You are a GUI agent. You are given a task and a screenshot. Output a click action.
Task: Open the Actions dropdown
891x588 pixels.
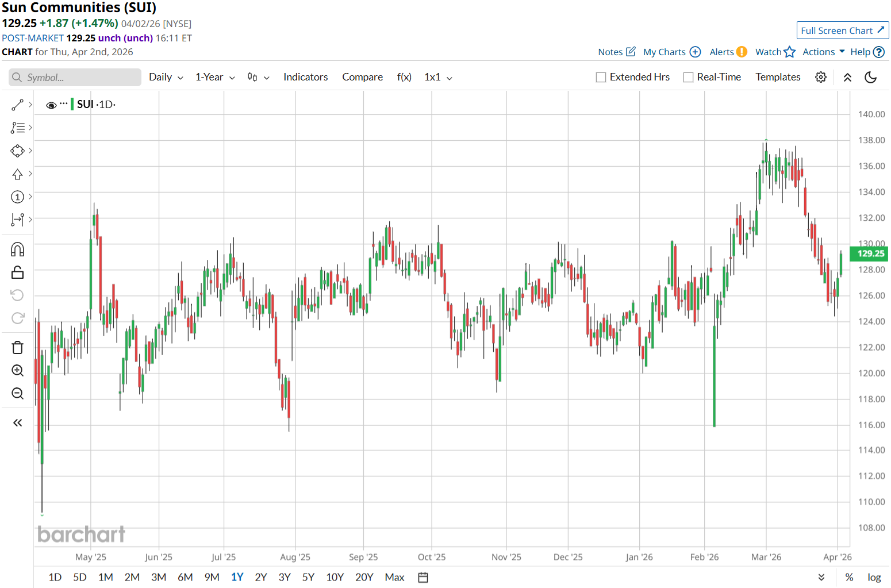824,52
